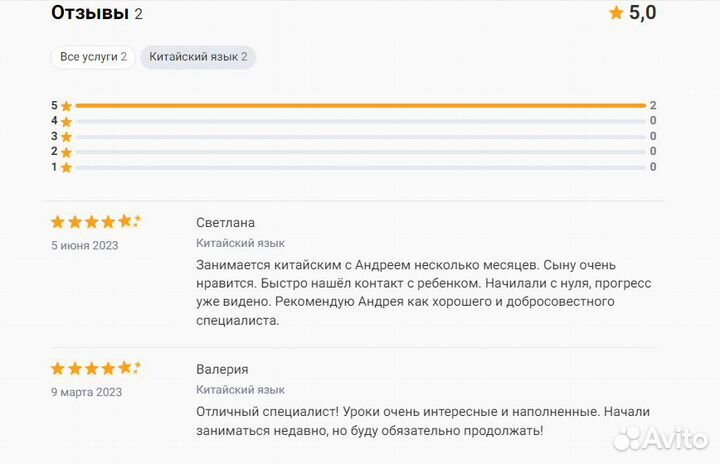The width and height of the screenshot is (720, 464).
Task: Click the review count '2' next to Отзывы
Action: [138, 14]
